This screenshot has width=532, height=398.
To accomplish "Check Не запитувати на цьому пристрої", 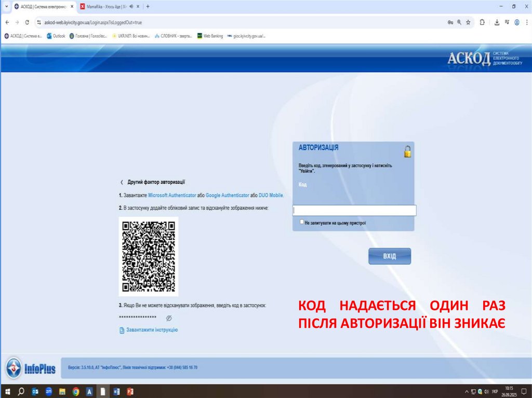I will coord(302,222).
